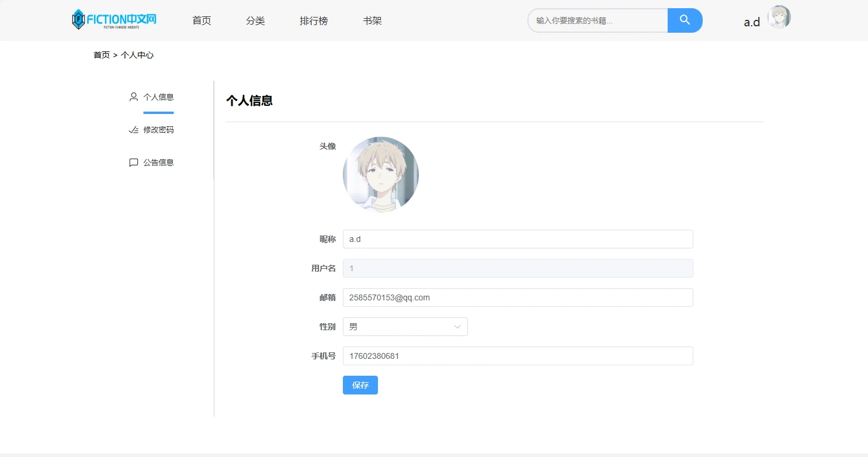Click the checklist icon beside 修改密码
868x457 pixels.
(134, 130)
